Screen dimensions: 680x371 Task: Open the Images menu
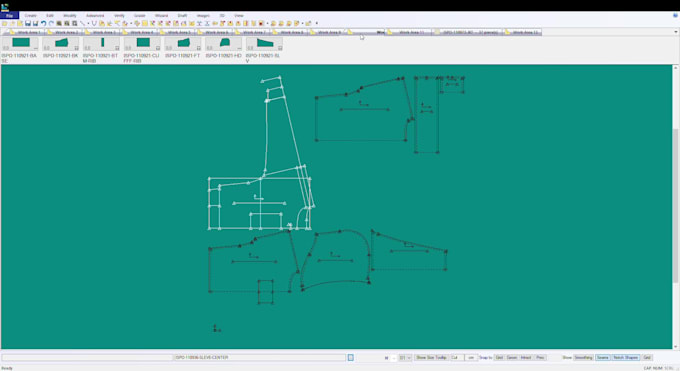tap(203, 16)
